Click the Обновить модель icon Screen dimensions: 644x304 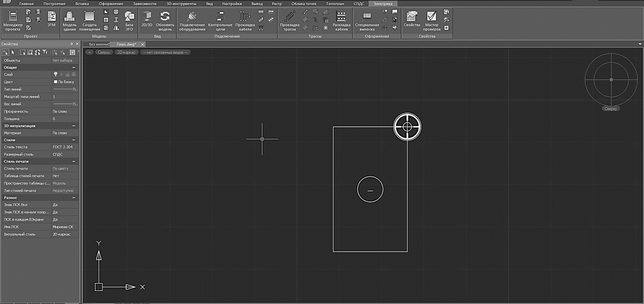coord(165,20)
